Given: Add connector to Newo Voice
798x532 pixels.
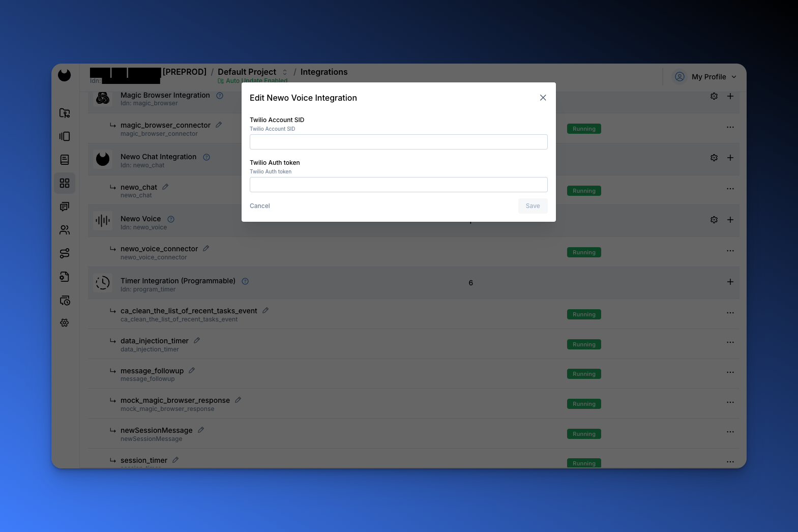Looking at the screenshot, I should (730, 220).
